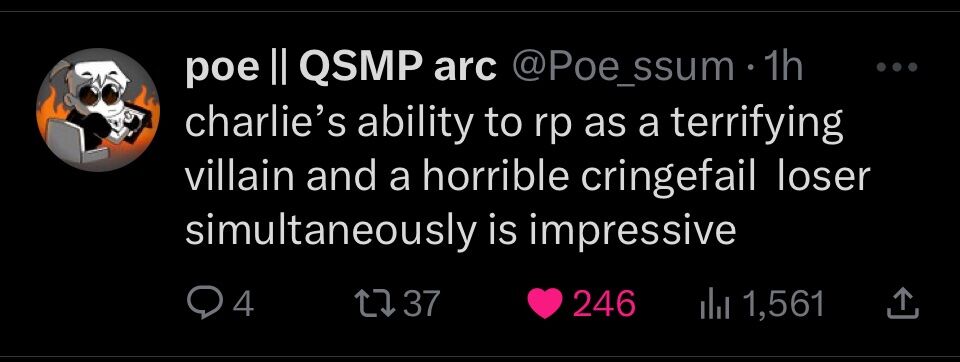This screenshot has width=960, height=362.
Task: Click the share upload arrow icon
Action: point(903,304)
